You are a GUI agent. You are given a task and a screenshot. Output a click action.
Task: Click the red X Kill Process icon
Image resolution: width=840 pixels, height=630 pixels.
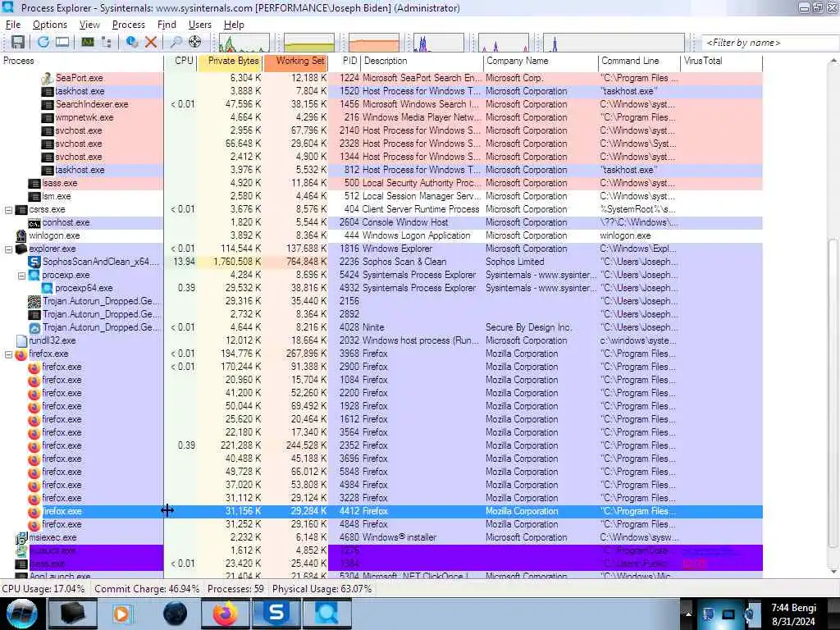click(151, 42)
